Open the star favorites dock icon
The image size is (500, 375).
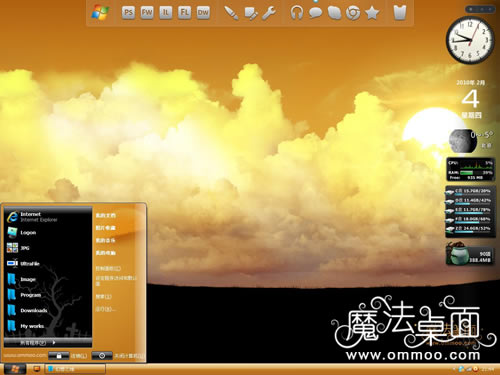(x=372, y=13)
